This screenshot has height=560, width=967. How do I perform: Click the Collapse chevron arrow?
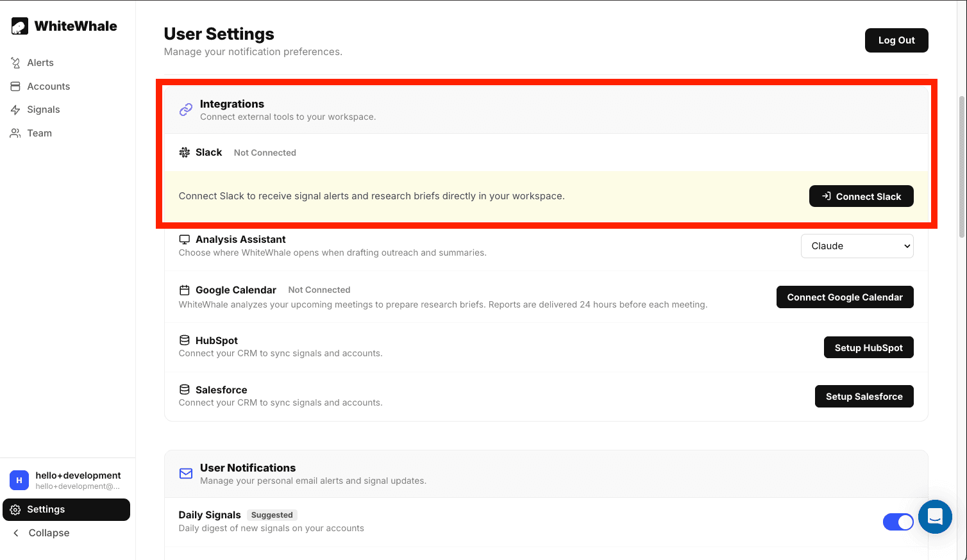click(16, 533)
